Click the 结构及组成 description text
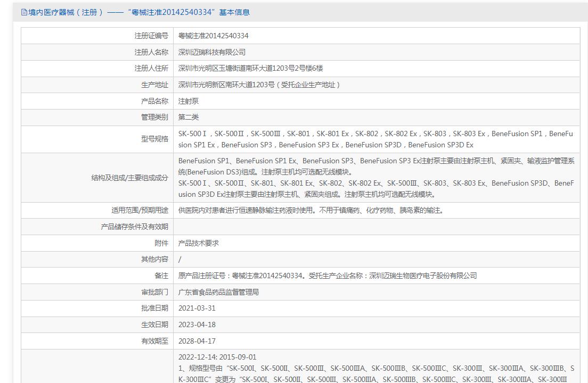 (376, 178)
